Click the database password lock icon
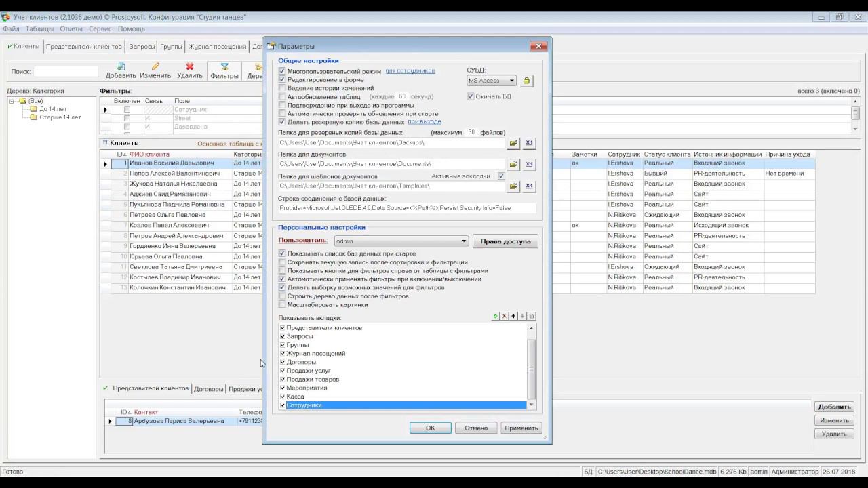The width and height of the screenshot is (868, 488). [x=526, y=81]
